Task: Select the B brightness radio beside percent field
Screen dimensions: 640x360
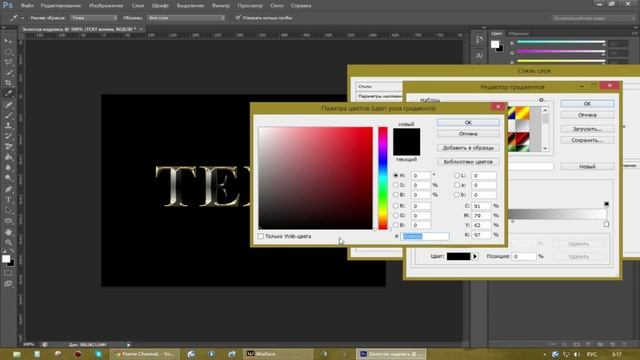Action: click(x=396, y=195)
